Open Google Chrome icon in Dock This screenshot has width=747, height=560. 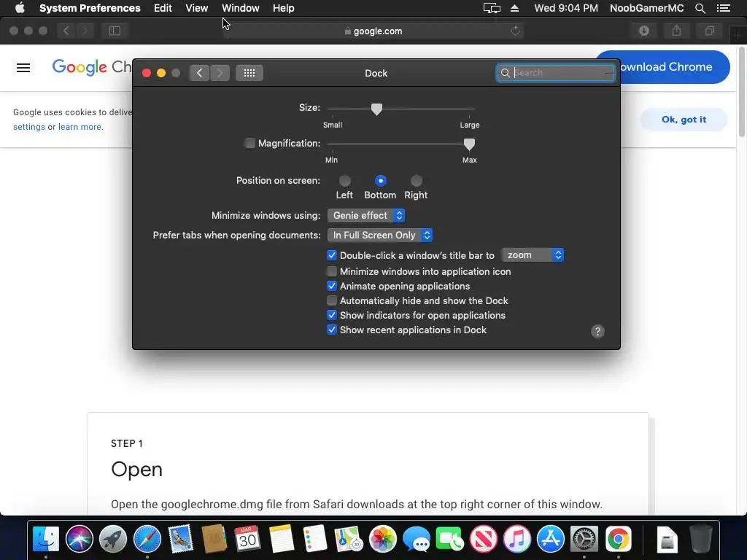click(618, 539)
